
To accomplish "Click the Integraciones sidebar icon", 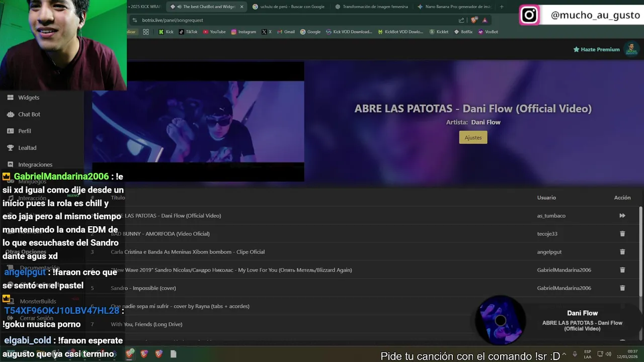I will point(10,164).
